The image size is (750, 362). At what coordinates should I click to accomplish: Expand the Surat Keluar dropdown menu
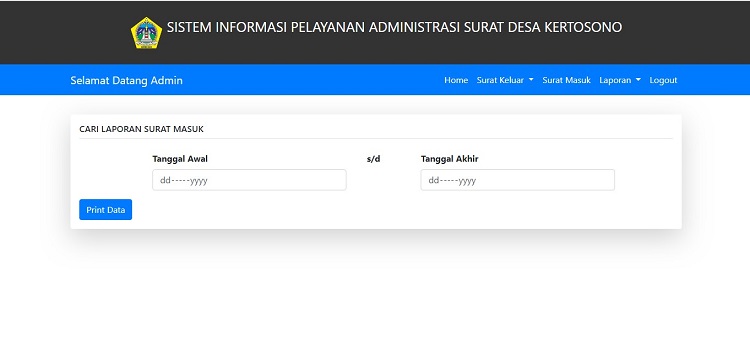coord(505,80)
